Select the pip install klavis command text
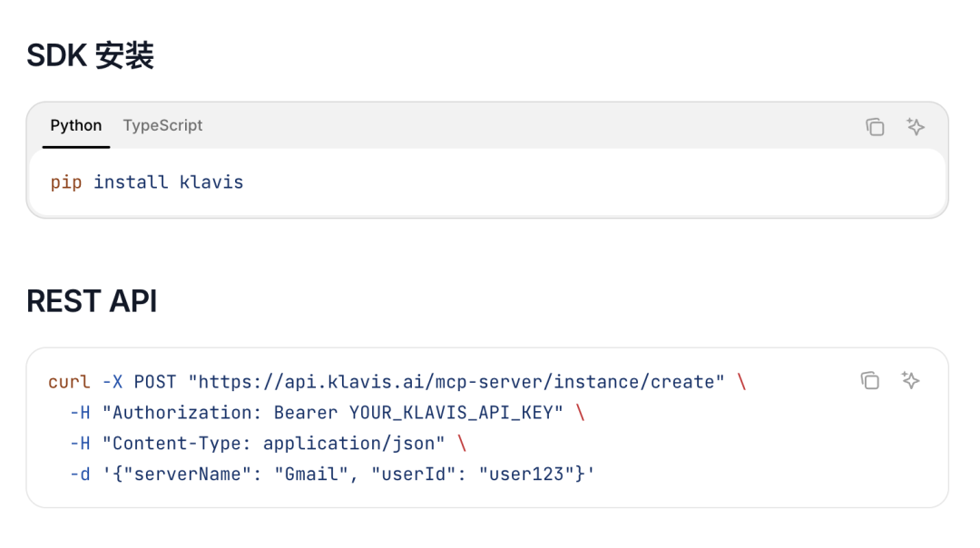The image size is (980, 548). 146,181
